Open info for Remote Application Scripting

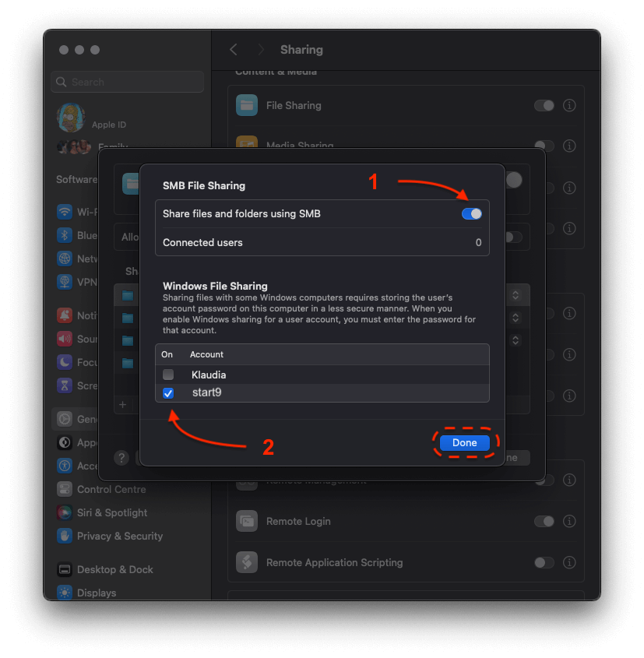[x=569, y=562]
